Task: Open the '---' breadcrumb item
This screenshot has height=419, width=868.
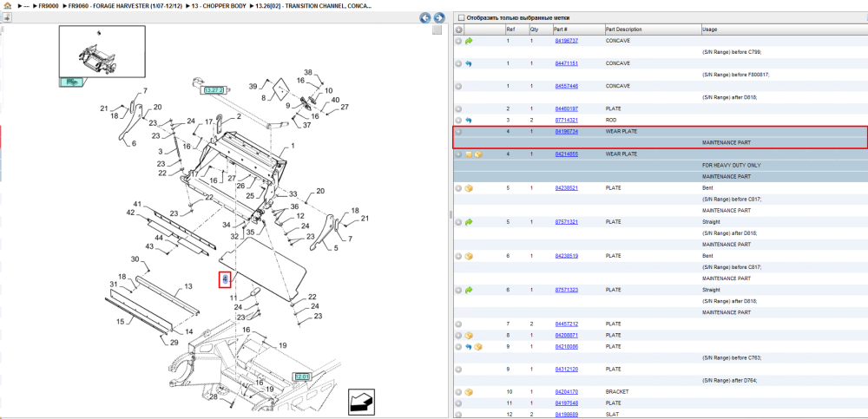Action: point(26,5)
